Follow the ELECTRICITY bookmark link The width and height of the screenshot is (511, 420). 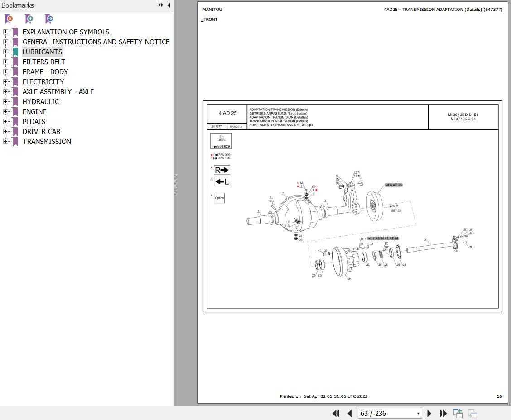(43, 81)
